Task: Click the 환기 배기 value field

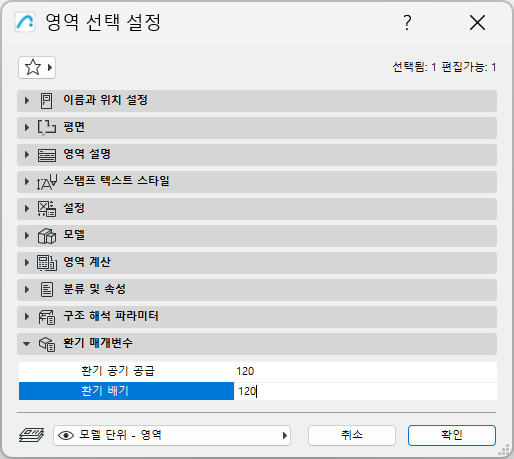Action: pos(365,391)
